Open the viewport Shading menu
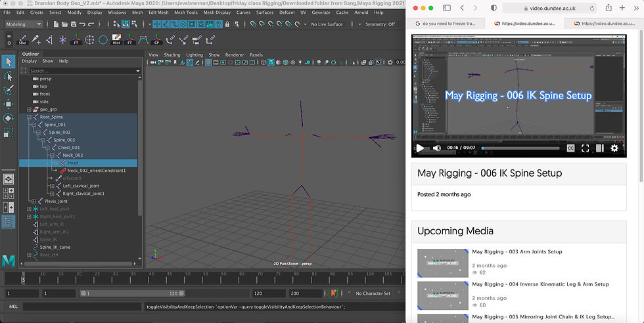The height and width of the screenshot is (323, 644). click(172, 55)
